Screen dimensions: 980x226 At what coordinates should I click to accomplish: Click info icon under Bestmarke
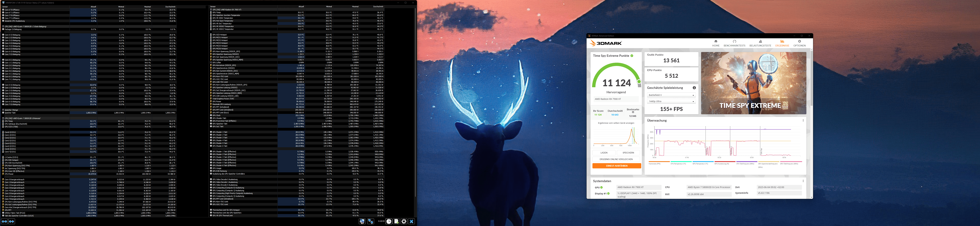[x=633, y=112]
